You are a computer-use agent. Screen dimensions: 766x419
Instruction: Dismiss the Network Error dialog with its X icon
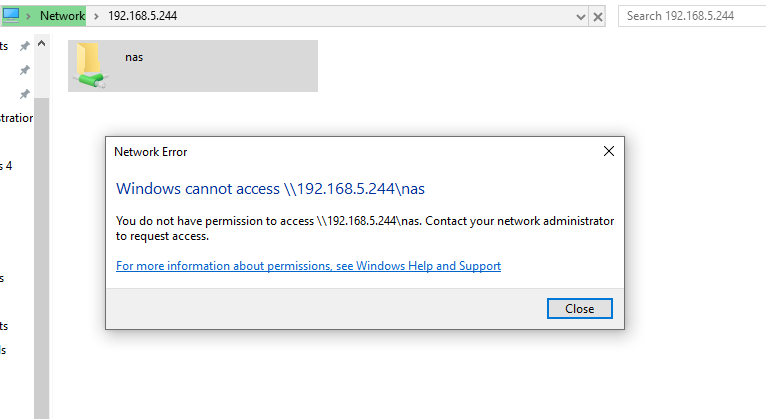coord(609,151)
